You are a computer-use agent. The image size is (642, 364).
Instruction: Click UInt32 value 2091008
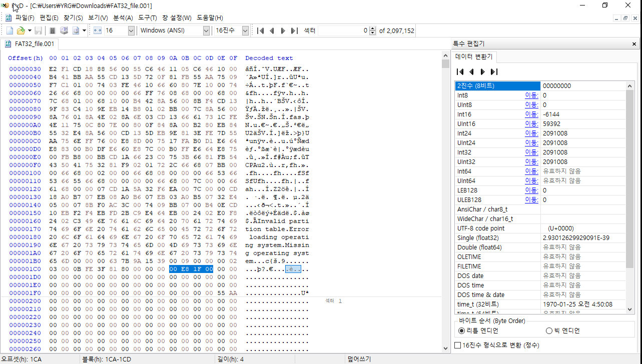click(555, 161)
